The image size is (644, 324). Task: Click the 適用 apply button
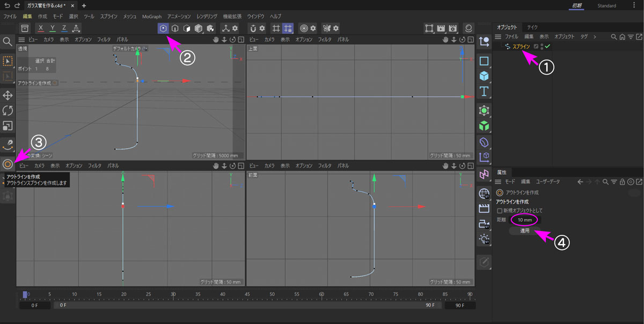524,231
